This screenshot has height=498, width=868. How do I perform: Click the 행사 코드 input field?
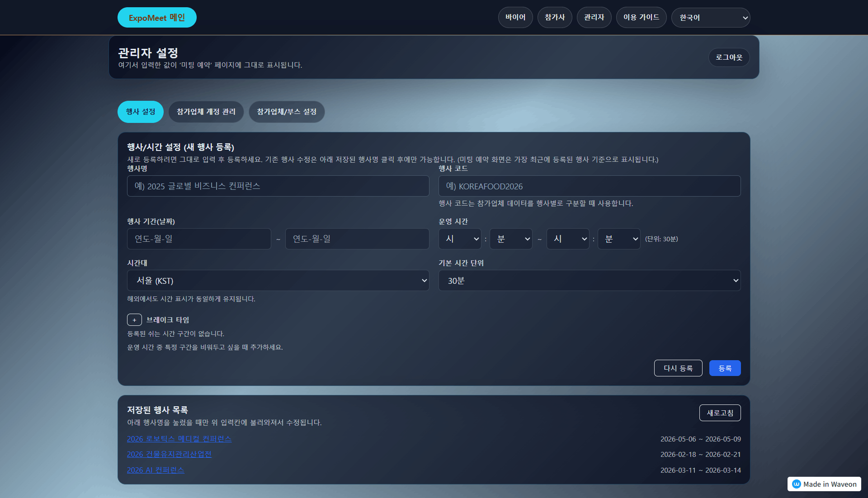589,186
